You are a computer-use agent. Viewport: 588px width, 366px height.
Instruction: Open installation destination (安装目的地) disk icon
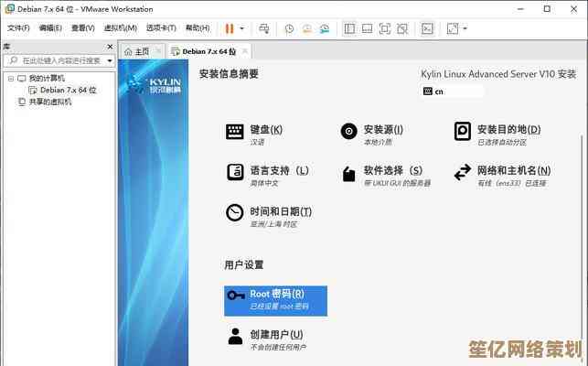462,132
